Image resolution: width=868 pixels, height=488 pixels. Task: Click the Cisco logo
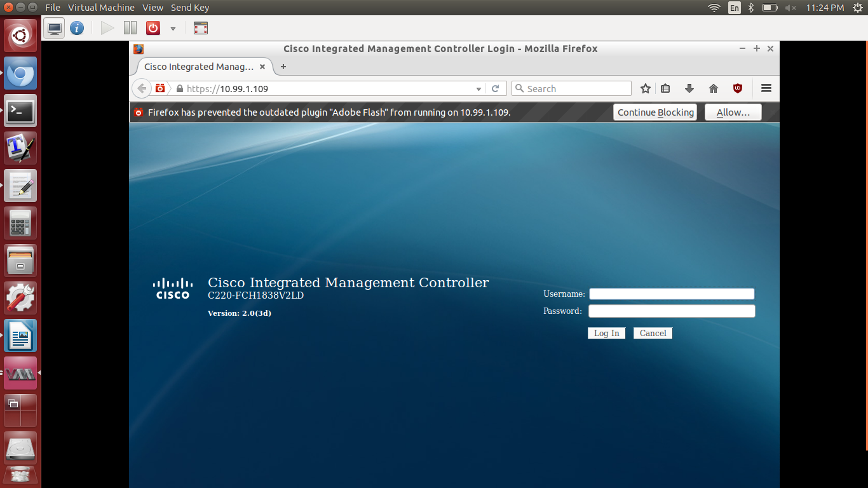(173, 288)
